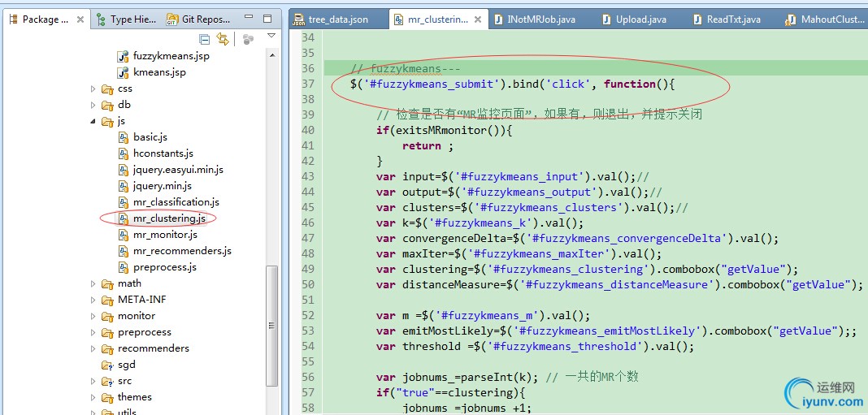Screen dimensions: 868x415
Task: Expand the recommenders folder
Action: [93, 348]
